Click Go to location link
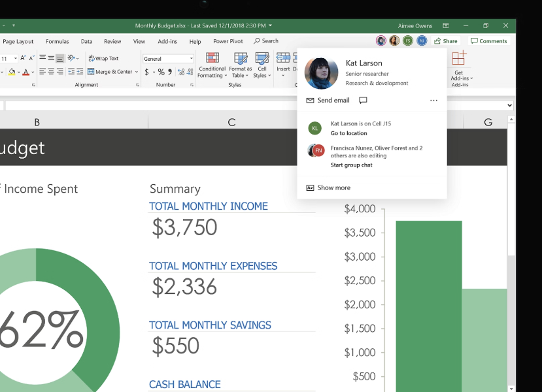Screen dimensions: 542x392 348,133
